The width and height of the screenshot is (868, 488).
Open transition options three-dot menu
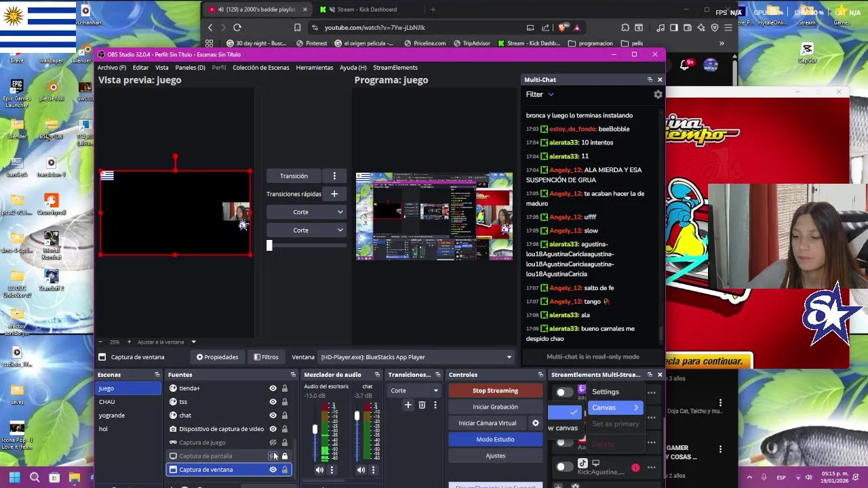tap(435, 405)
